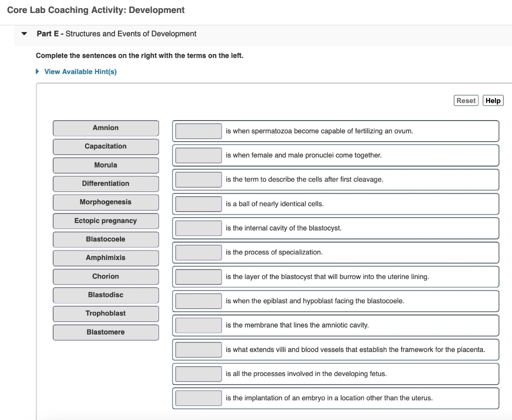Click the answer blank for the blastocyst internal cavity
512x420 pixels.
point(197,228)
